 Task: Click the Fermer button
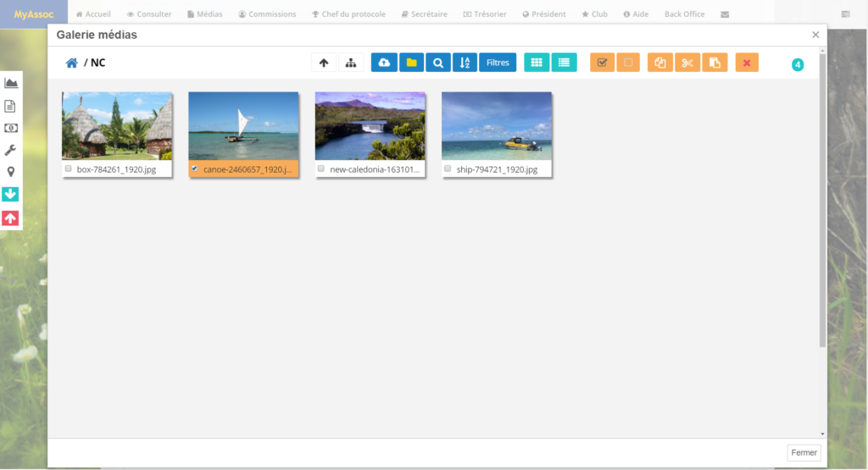804,453
